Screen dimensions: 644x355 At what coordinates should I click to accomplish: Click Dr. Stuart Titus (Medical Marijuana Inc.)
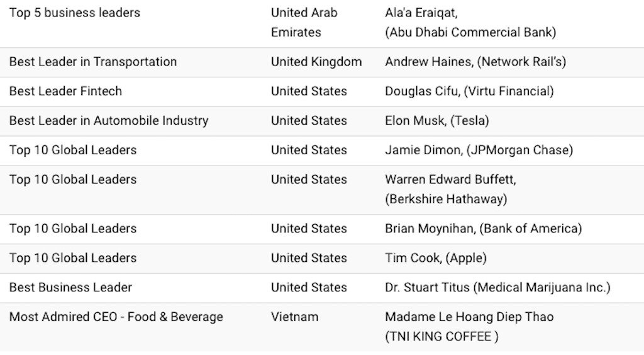pos(497,287)
